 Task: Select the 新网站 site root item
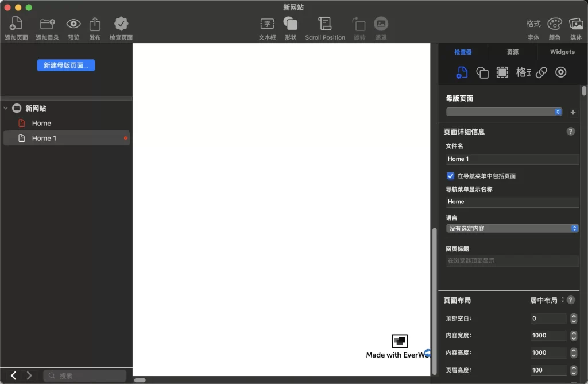66,108
